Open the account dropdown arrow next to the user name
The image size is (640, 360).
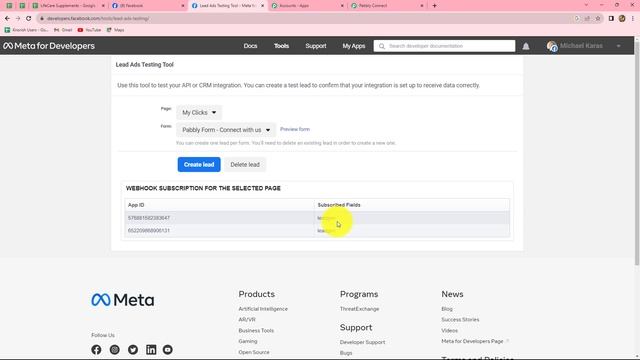(x=619, y=46)
